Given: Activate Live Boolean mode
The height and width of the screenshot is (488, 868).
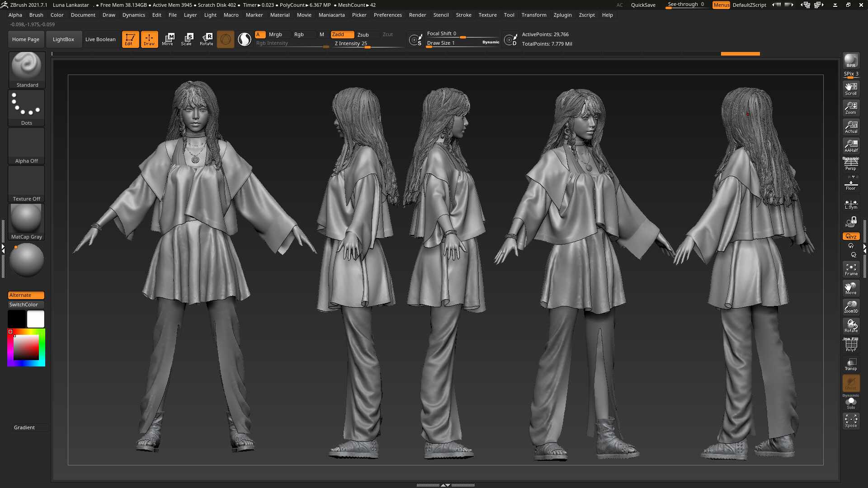Looking at the screenshot, I should (x=100, y=39).
